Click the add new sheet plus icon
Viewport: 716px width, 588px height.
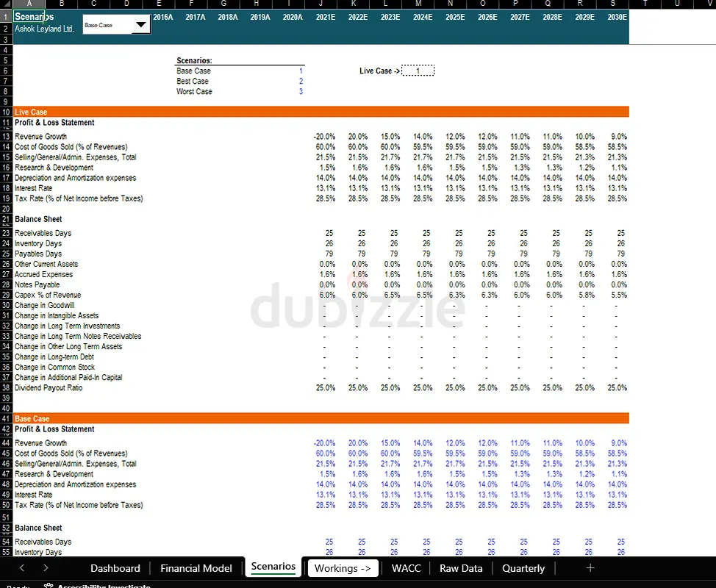coord(590,567)
